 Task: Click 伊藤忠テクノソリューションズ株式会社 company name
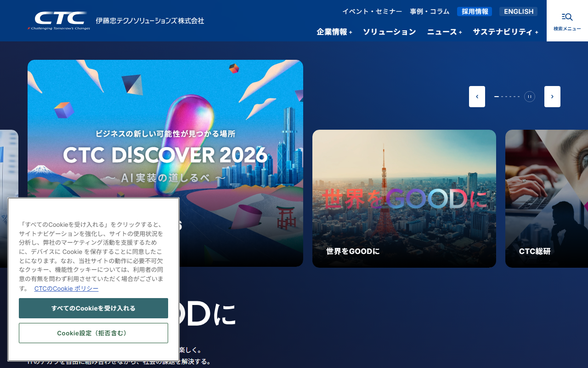pyautogui.click(x=150, y=21)
